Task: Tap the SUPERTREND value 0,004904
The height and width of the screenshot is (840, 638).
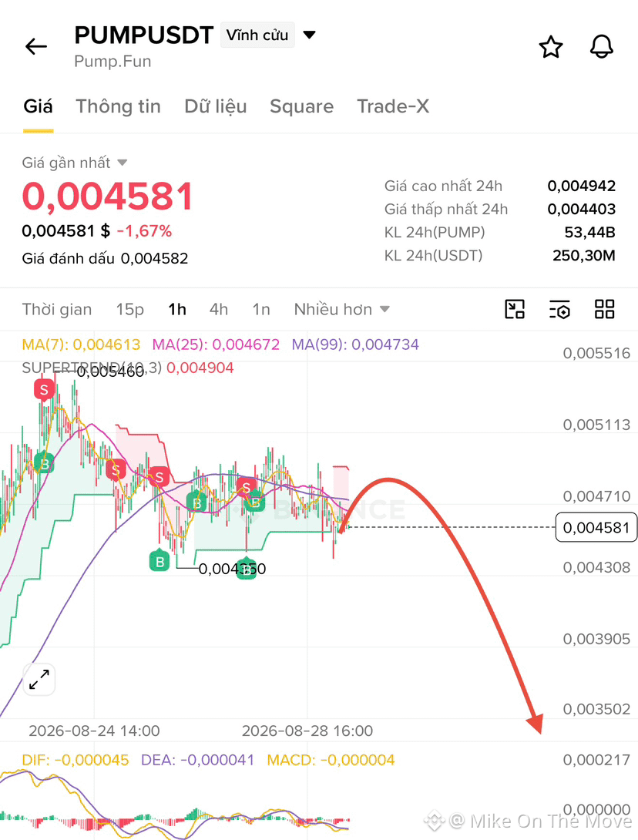Action: pyautogui.click(x=200, y=368)
